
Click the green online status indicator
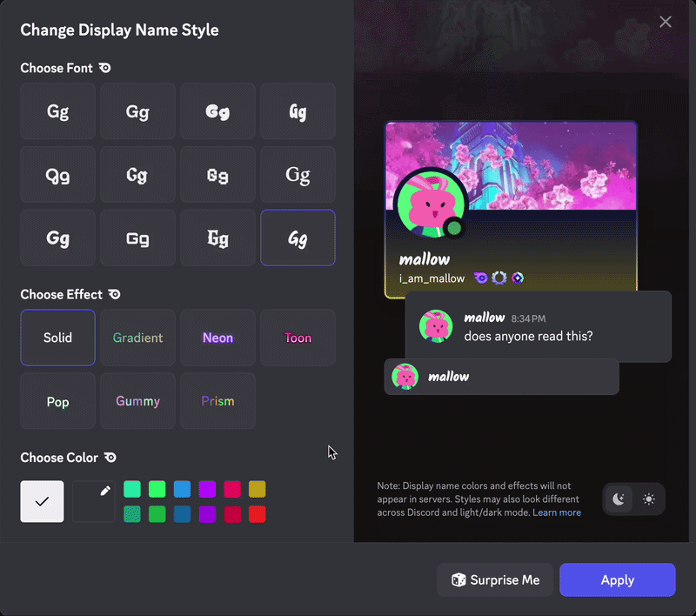tap(453, 228)
